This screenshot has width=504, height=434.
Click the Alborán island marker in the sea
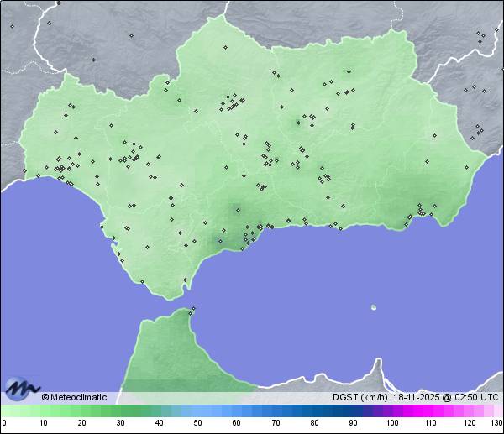(374, 307)
